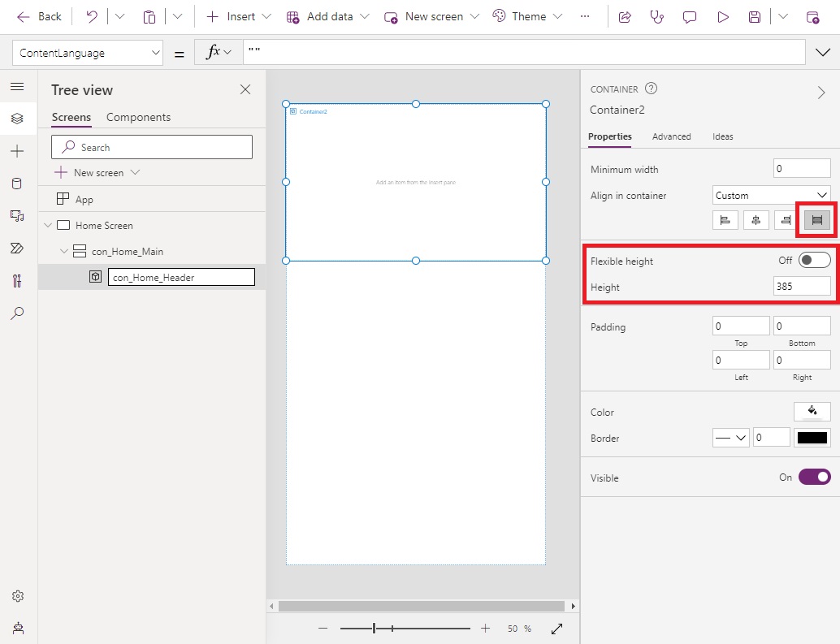Open the App checker stethoscope icon
Image resolution: width=840 pixels, height=644 pixels.
(x=657, y=16)
